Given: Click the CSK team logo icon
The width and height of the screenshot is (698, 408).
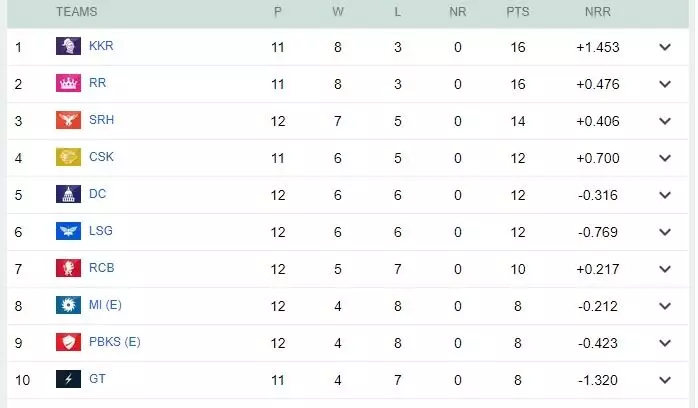Looking at the screenshot, I should (x=68, y=158).
